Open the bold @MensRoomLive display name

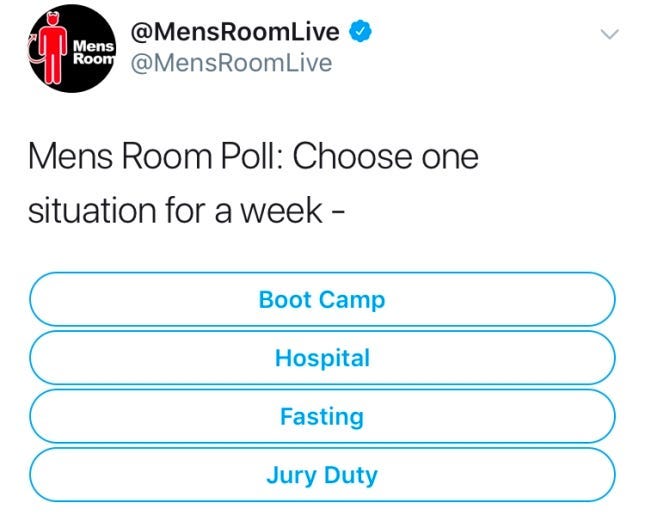click(x=235, y=31)
